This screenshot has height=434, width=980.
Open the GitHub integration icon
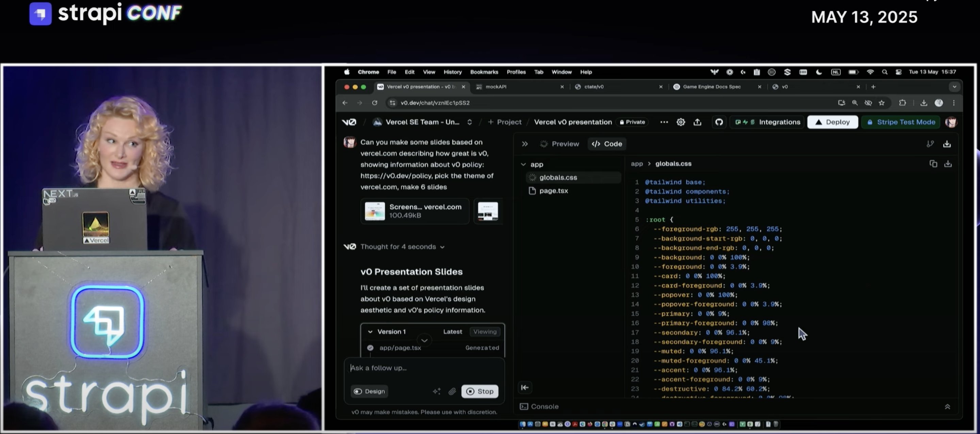(x=719, y=122)
